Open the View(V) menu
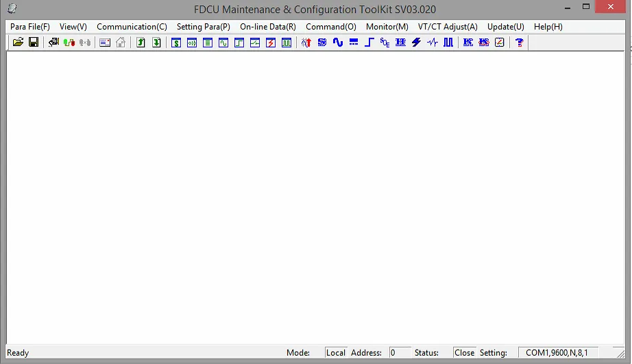632x364 pixels. click(73, 27)
